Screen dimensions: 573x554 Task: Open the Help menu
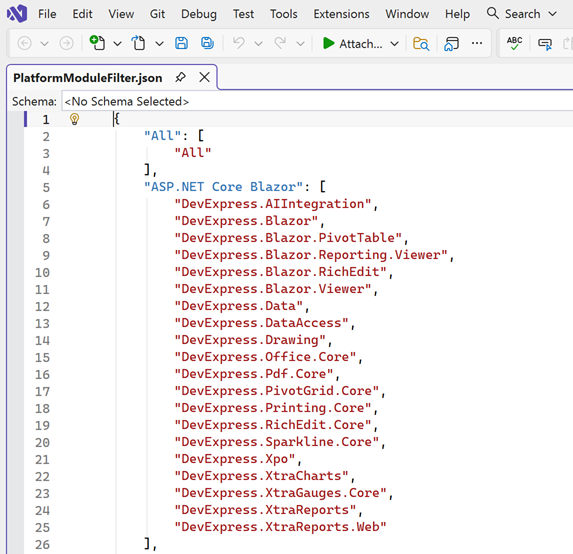pos(457,14)
